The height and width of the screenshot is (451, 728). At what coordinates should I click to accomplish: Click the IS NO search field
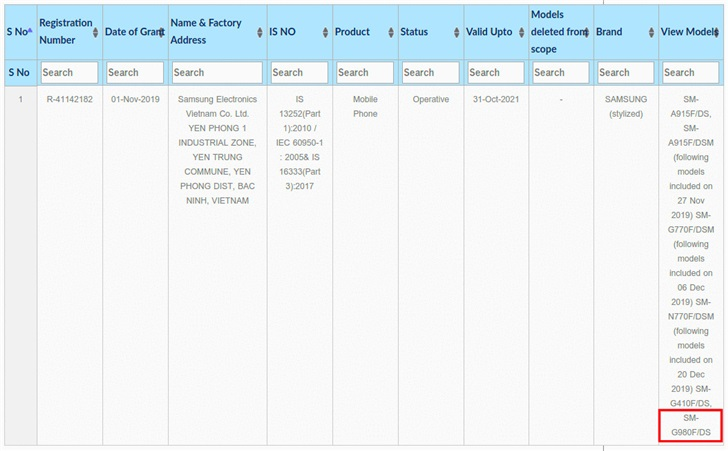click(299, 72)
